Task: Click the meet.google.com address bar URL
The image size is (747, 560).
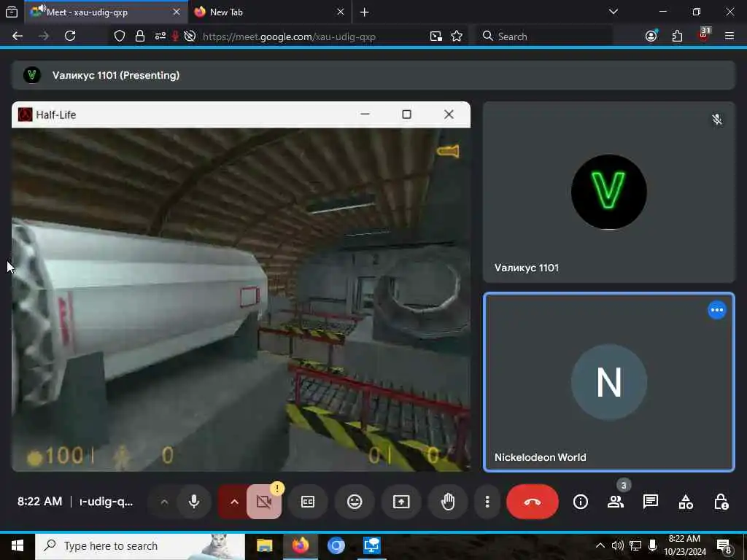Action: click(289, 36)
